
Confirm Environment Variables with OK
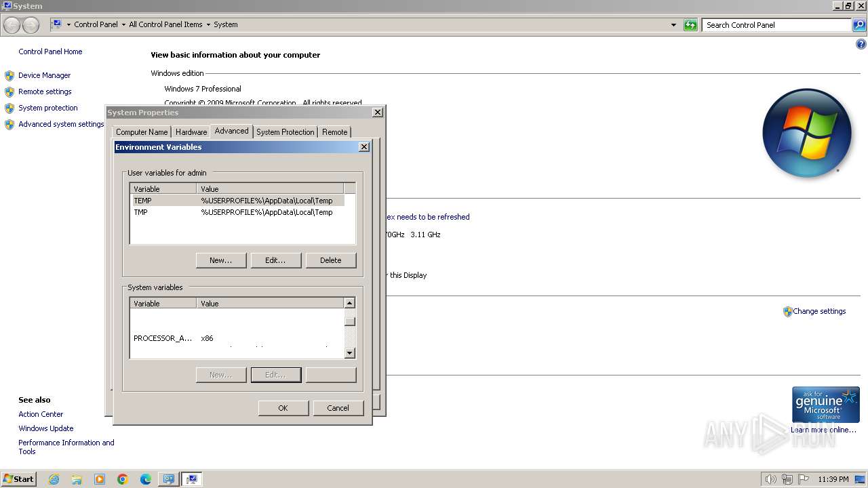coord(283,408)
